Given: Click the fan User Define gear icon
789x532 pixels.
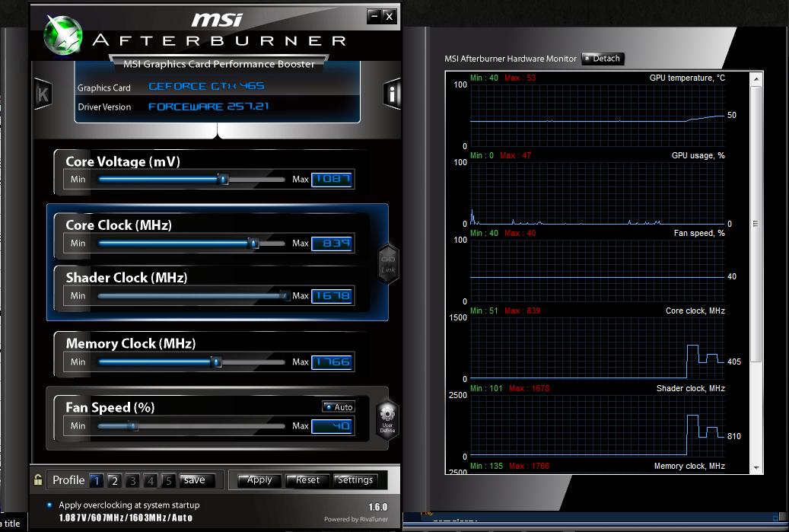Looking at the screenshot, I should tap(387, 420).
